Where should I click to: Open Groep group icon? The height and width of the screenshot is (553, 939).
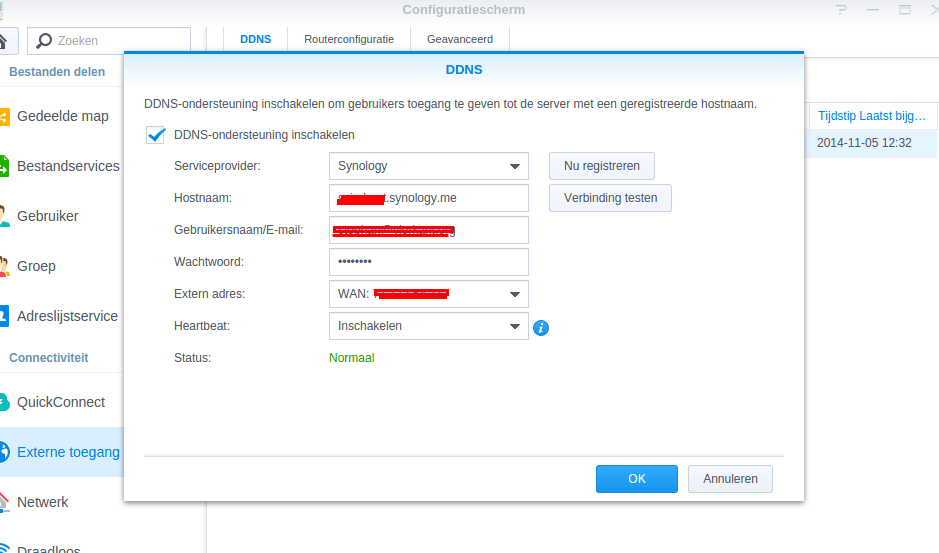[4, 266]
